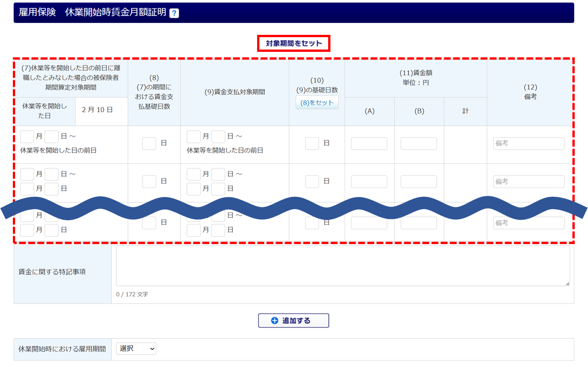Click first row 賃金額 (B) field
This screenshot has height=367, width=588.
(419, 144)
